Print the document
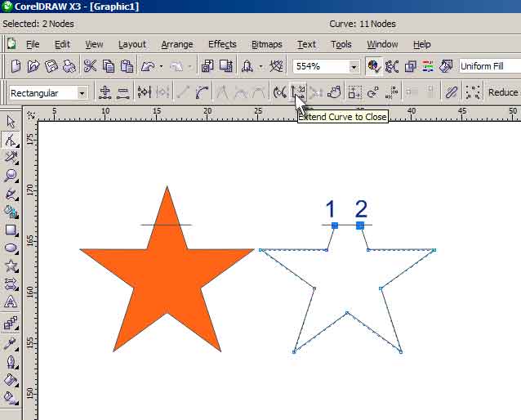This screenshot has height=420, width=521. 69,66
